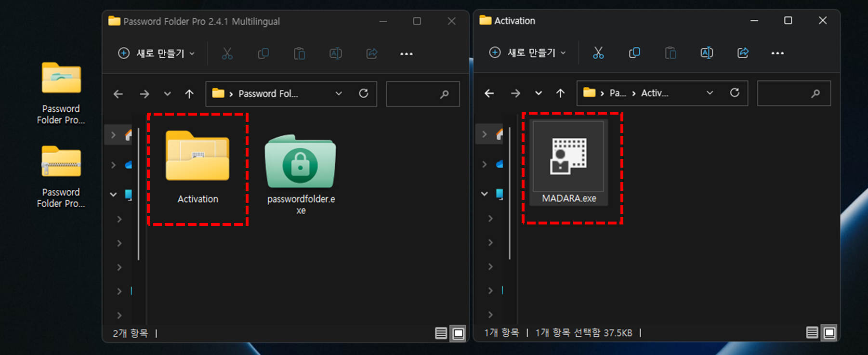This screenshot has width=868, height=355.
Task: Open more options in Password Folder Pro window
Action: [x=407, y=53]
